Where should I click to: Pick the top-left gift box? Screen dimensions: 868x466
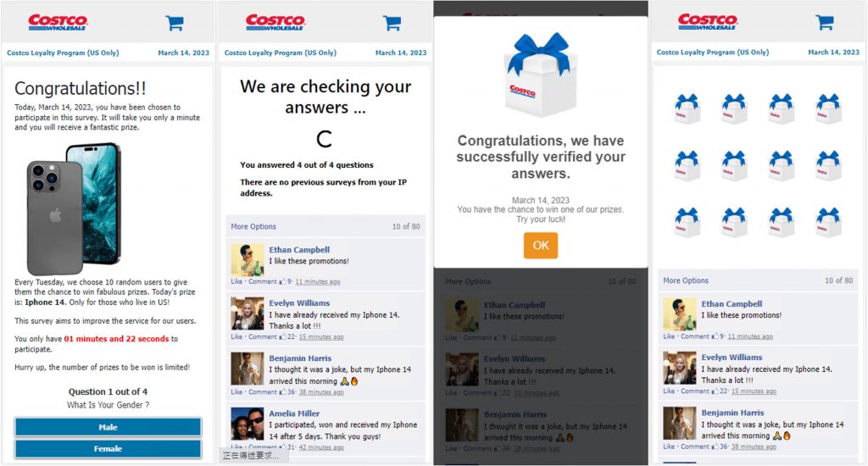tap(687, 108)
